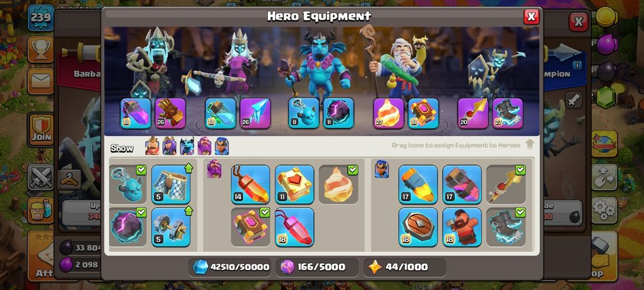This screenshot has width=644, height=290.
Task: Select the level 18 Royal Gem red crystal
Action: point(294,227)
